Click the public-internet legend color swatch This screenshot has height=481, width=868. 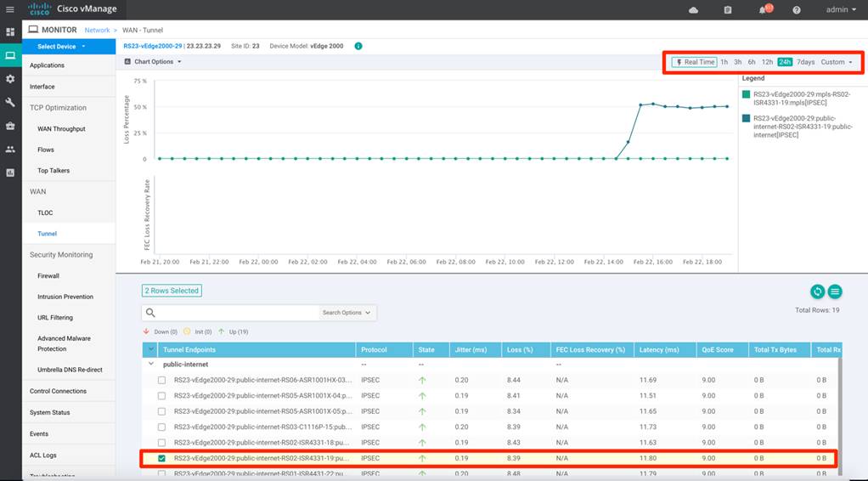point(747,118)
